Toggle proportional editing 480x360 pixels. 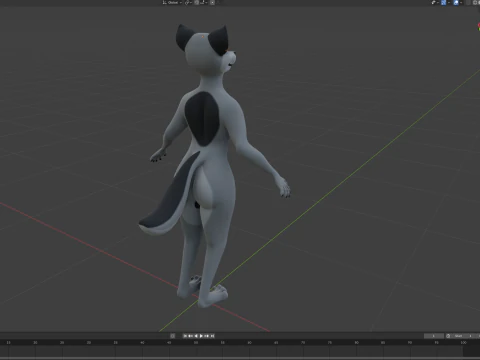[x=212, y=3]
